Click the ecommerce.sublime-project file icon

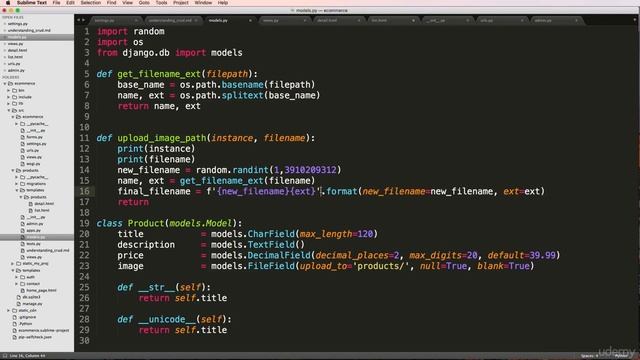coord(15,330)
